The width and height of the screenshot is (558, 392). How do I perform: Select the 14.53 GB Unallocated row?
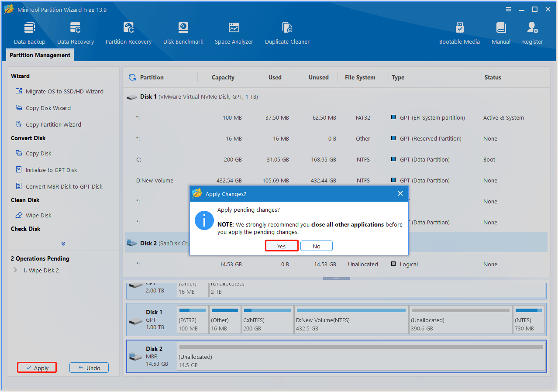click(x=336, y=264)
